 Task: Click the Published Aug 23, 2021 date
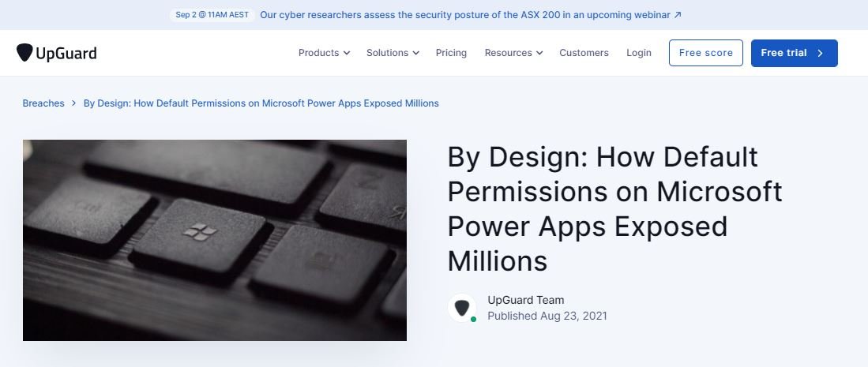[x=547, y=316]
